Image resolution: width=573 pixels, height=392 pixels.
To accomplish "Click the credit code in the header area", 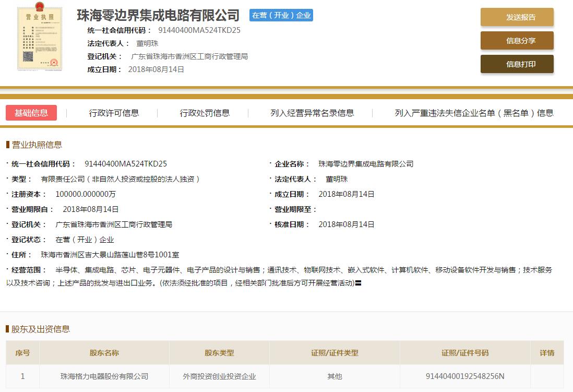I will point(199,30).
